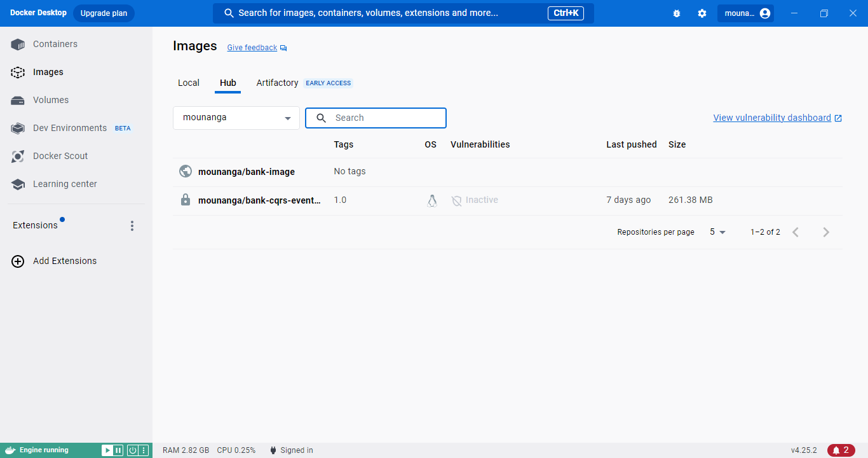
Task: Click the 261.38 MB size value
Action: pos(691,200)
